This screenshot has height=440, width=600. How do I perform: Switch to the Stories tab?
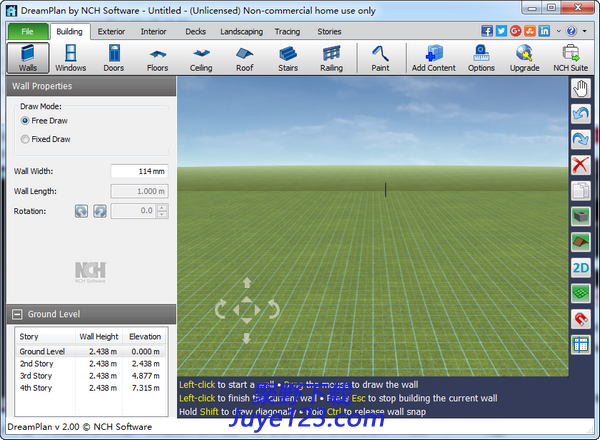[329, 32]
